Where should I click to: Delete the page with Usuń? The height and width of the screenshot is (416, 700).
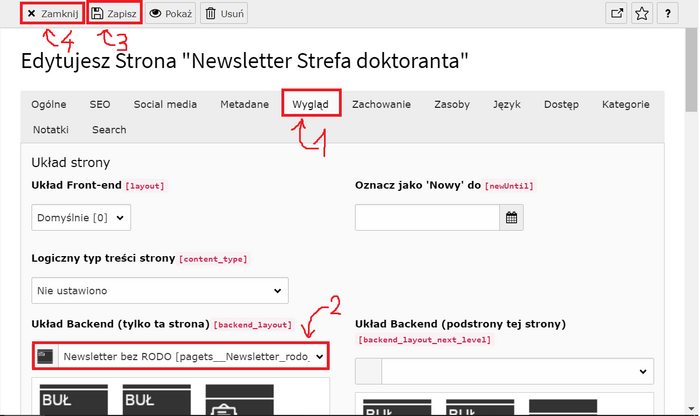[224, 14]
